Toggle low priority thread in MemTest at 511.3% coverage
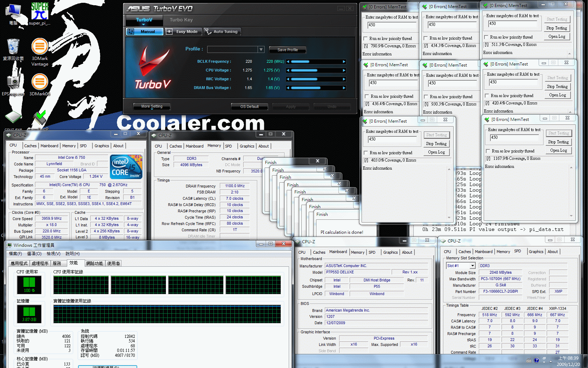The width and height of the screenshot is (588, 368). [486, 37]
